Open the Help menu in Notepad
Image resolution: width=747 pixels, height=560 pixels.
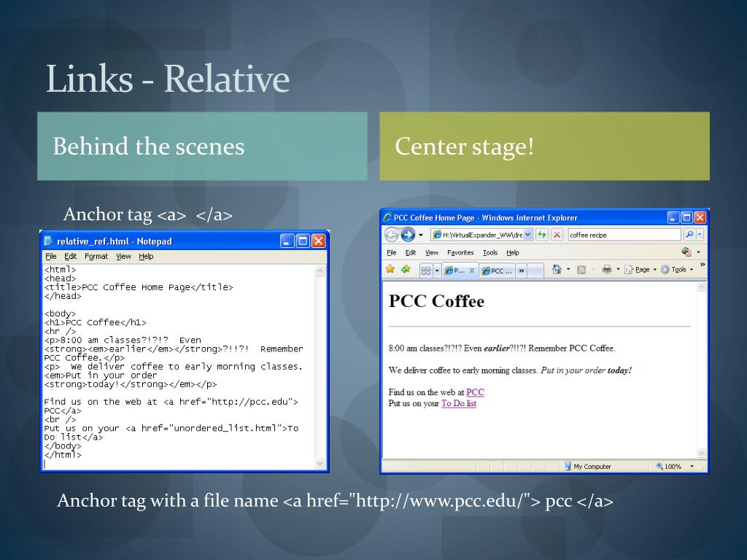(146, 256)
